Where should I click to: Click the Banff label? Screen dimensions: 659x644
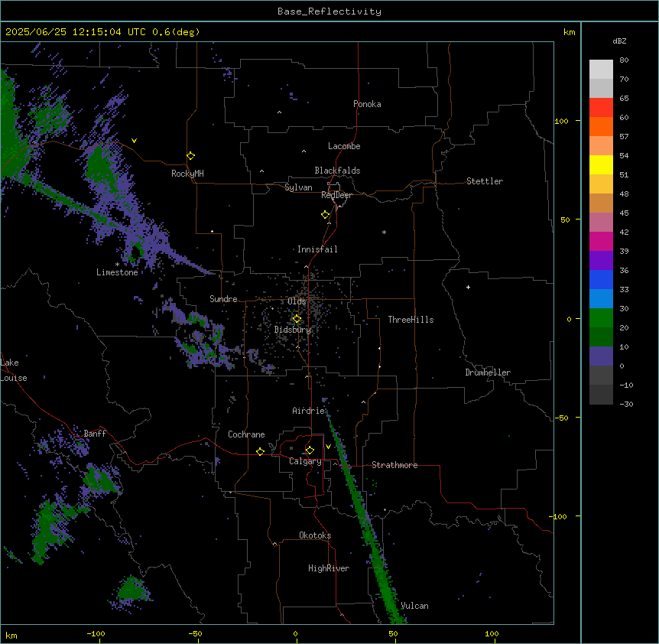(95, 434)
